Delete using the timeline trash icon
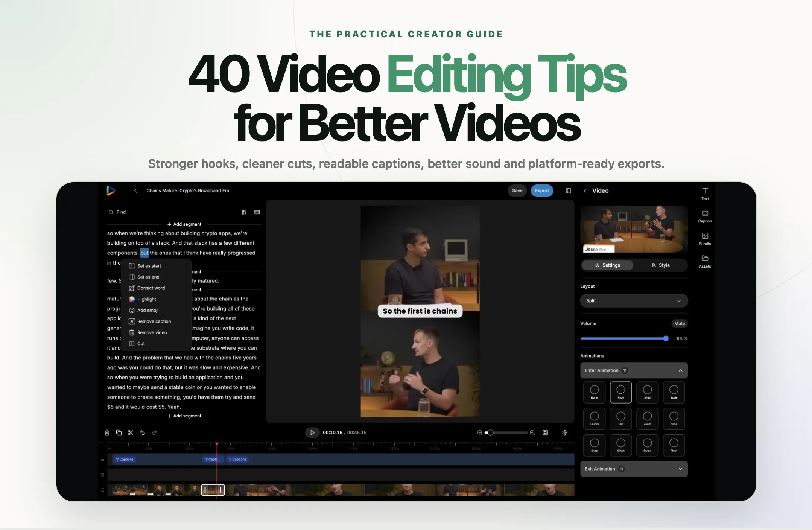The image size is (812, 530). pos(107,433)
